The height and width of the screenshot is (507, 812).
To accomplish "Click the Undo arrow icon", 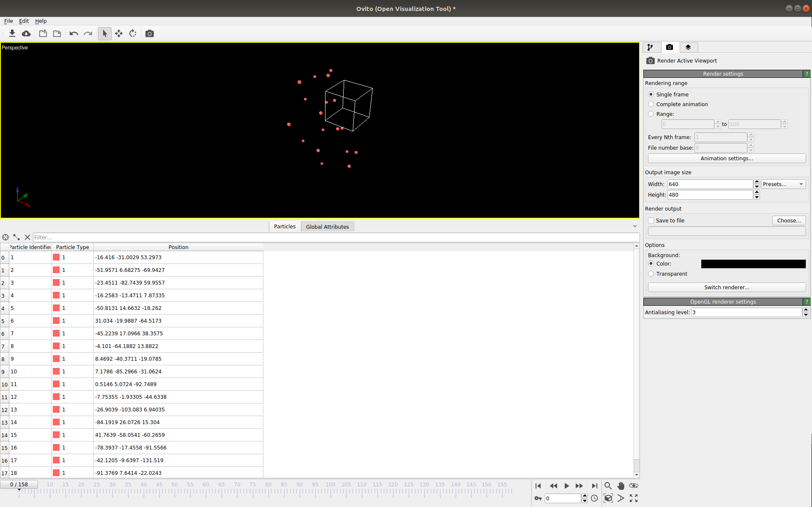I will (x=74, y=33).
